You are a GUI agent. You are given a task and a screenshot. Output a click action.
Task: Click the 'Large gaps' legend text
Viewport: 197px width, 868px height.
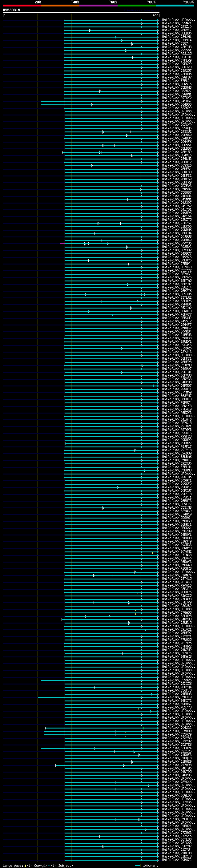point(13,865)
